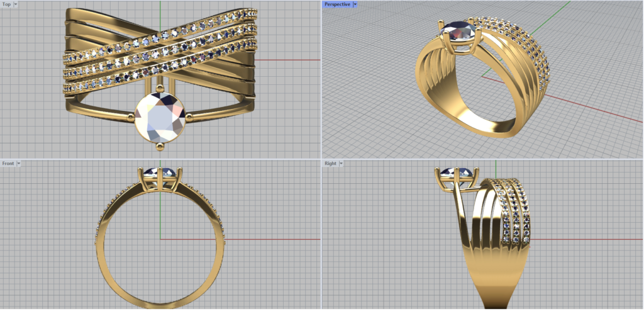Select the gemstone in the Front viewport
The width and height of the screenshot is (644, 311).
pos(160,172)
